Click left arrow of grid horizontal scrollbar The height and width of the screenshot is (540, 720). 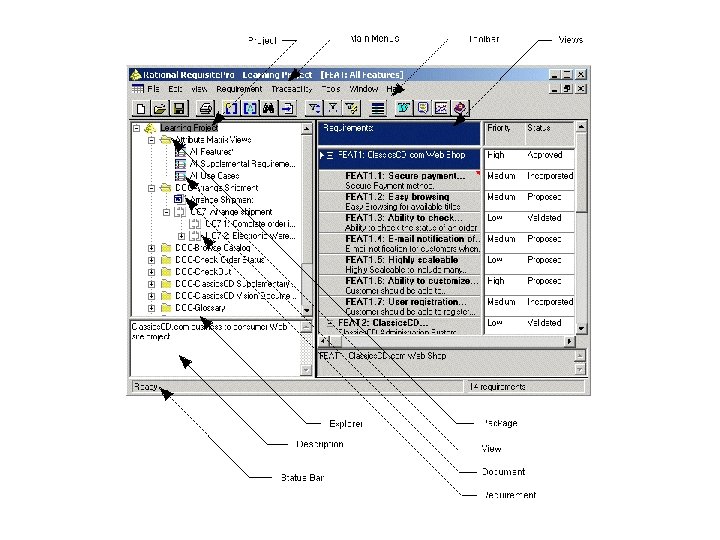pyautogui.click(x=323, y=341)
